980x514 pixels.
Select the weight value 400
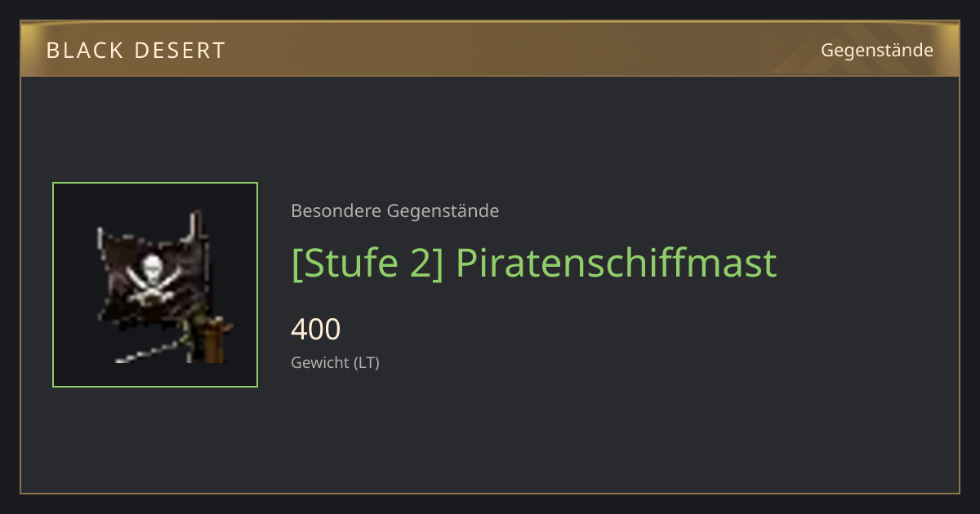[x=315, y=330]
